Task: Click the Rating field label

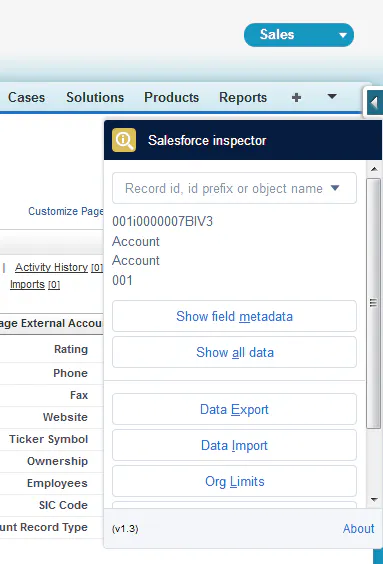Action: point(71,349)
